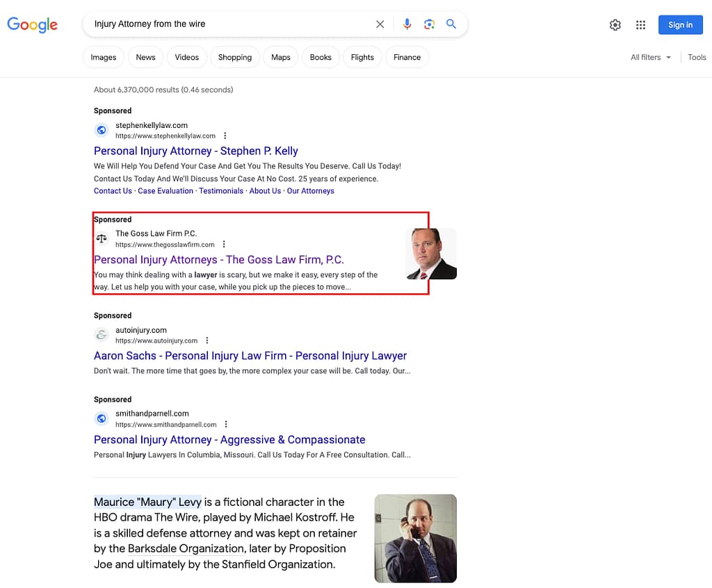Click the https://www.stephenkellylaw.com URL text
This screenshot has width=712, height=588.
[x=165, y=136]
